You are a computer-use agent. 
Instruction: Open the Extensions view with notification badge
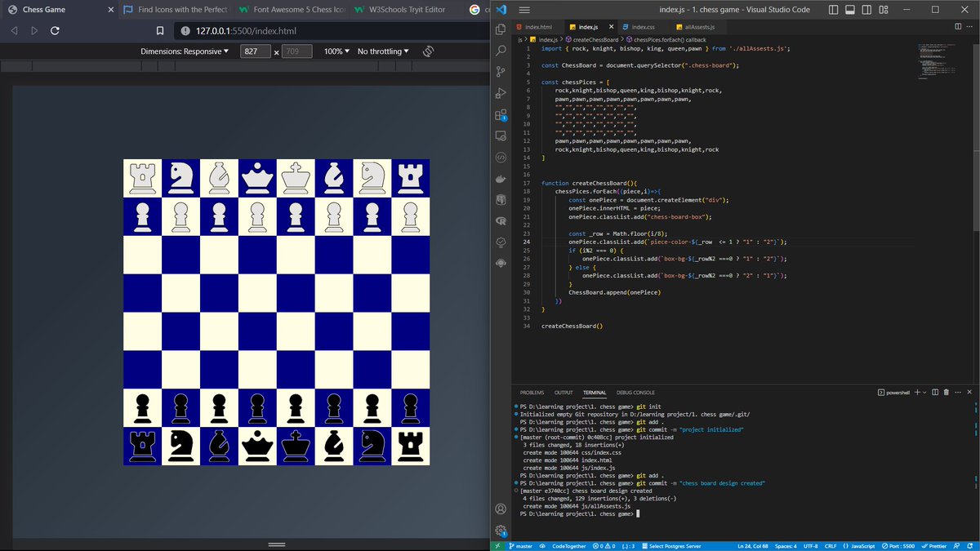[500, 115]
